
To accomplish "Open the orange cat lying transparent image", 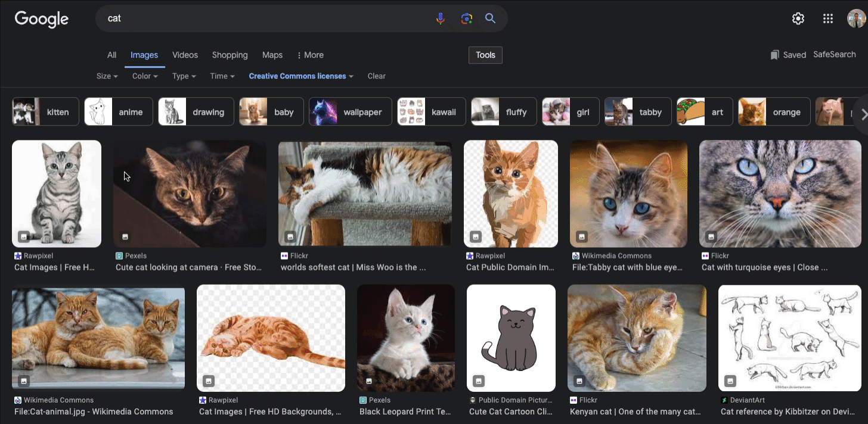I will pyautogui.click(x=271, y=338).
